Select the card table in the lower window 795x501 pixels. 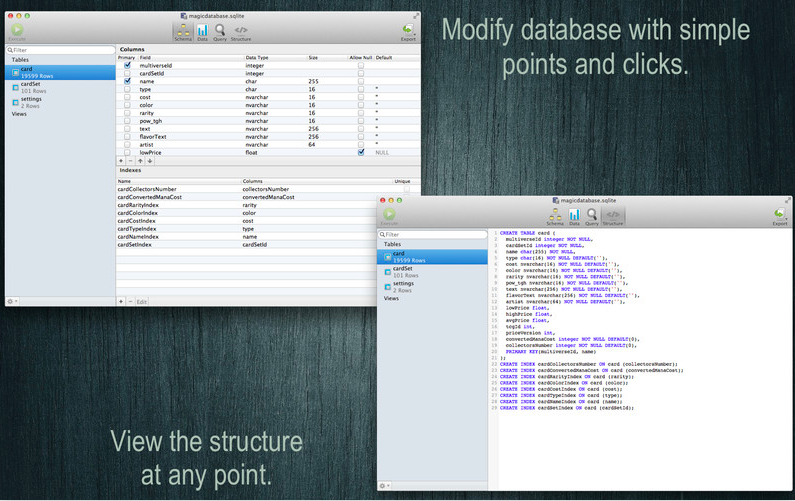432,257
